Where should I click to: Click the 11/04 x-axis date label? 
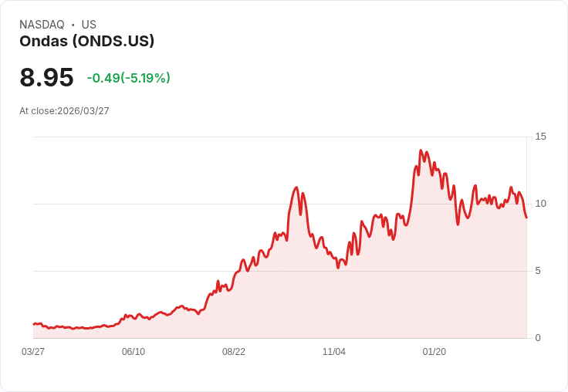pos(334,352)
